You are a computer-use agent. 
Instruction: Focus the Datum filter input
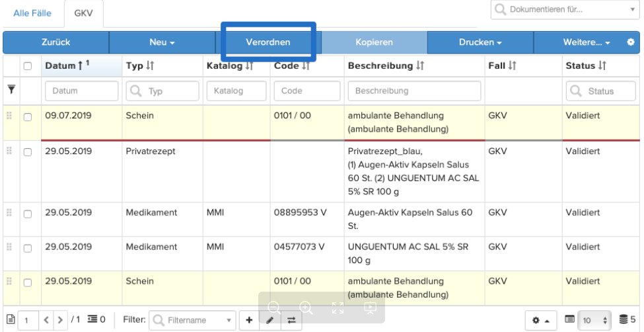click(82, 91)
